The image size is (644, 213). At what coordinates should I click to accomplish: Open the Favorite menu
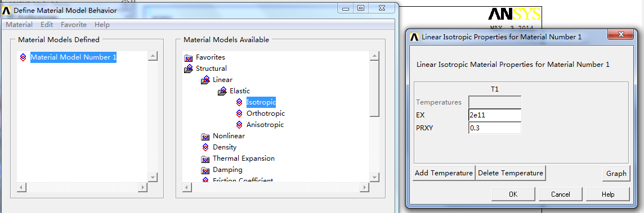point(74,25)
